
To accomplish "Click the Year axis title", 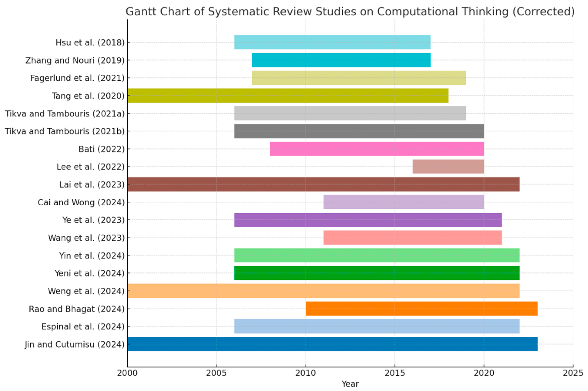I will [350, 384].
